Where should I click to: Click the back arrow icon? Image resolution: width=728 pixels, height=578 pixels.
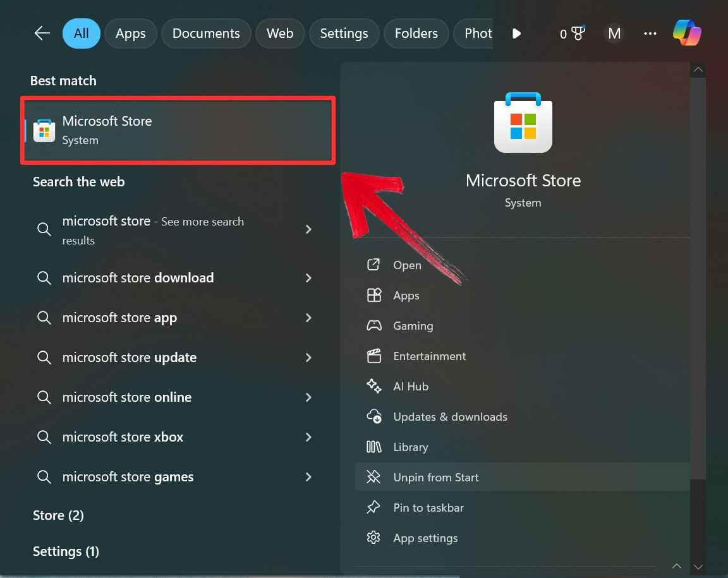[x=41, y=33]
